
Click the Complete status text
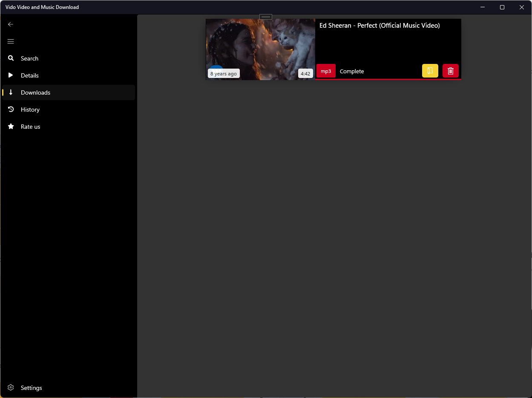352,72
